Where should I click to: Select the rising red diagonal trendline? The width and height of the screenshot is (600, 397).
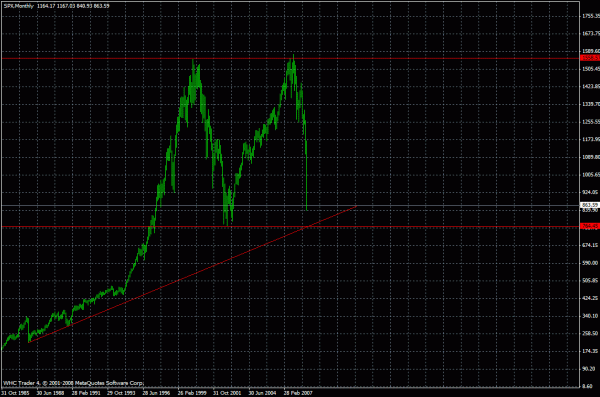pyautogui.click(x=192, y=274)
